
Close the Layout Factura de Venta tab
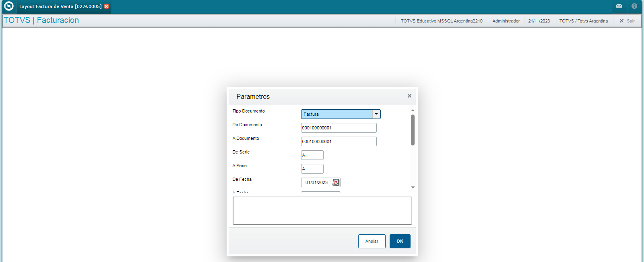pos(106,6)
